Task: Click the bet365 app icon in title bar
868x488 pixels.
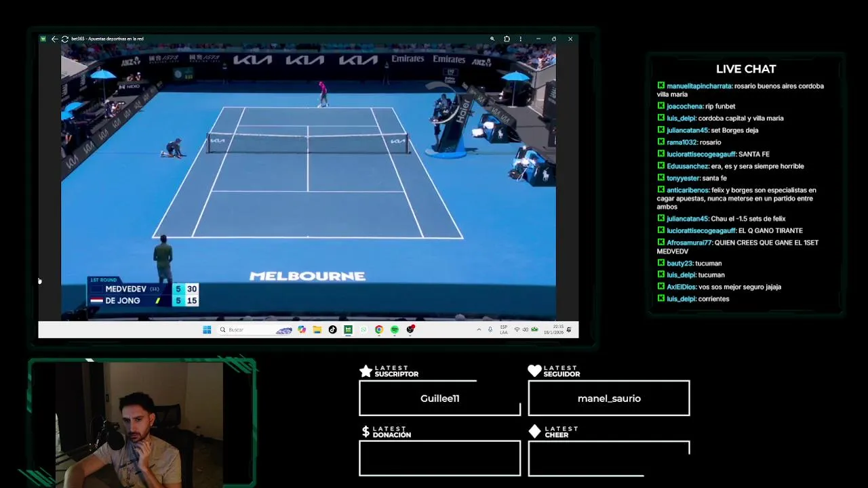Action: (43, 39)
